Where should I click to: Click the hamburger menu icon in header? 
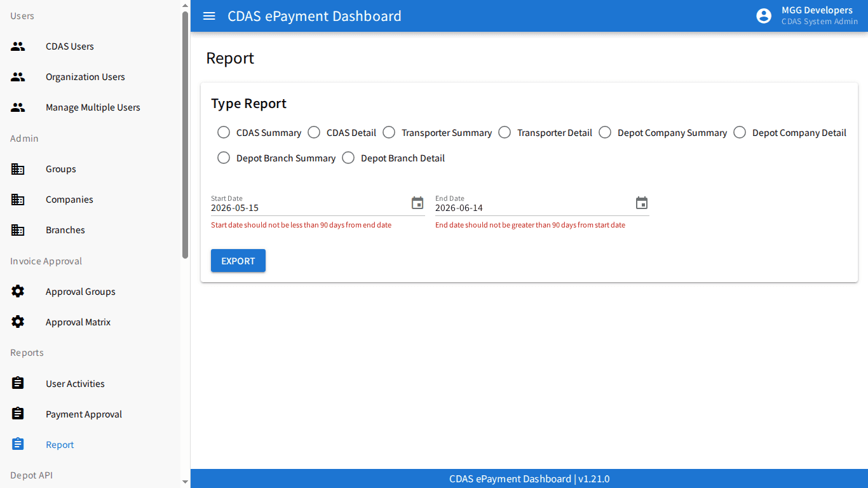tap(209, 16)
